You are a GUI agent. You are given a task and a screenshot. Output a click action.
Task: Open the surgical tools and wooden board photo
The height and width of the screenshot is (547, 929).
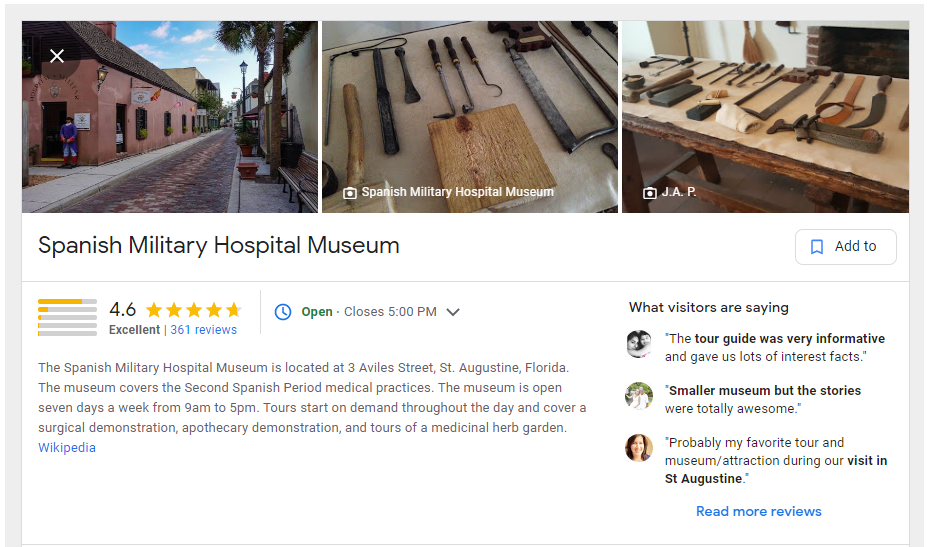pyautogui.click(x=470, y=117)
